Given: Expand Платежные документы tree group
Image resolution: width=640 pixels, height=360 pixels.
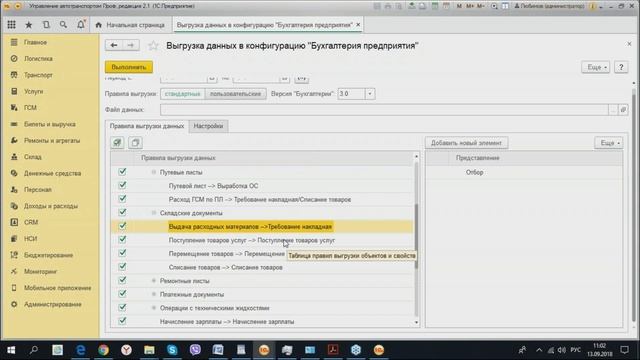Looking at the screenshot, I should pyautogui.click(x=154, y=294).
